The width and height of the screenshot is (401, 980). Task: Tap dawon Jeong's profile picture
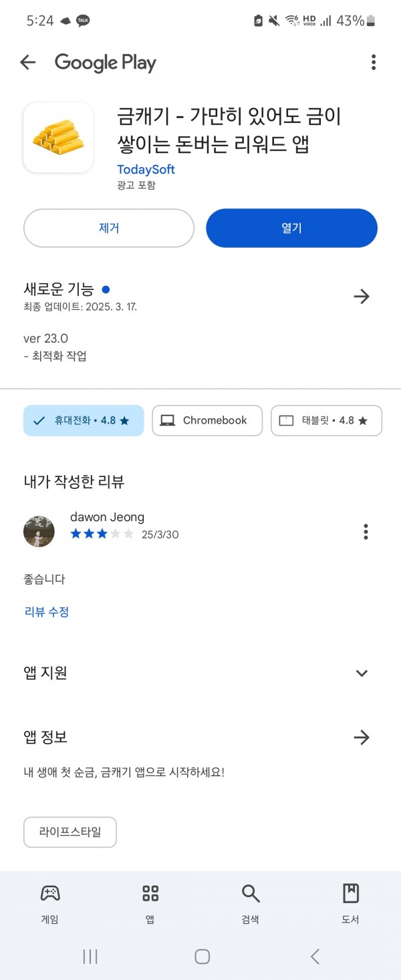[x=39, y=532]
